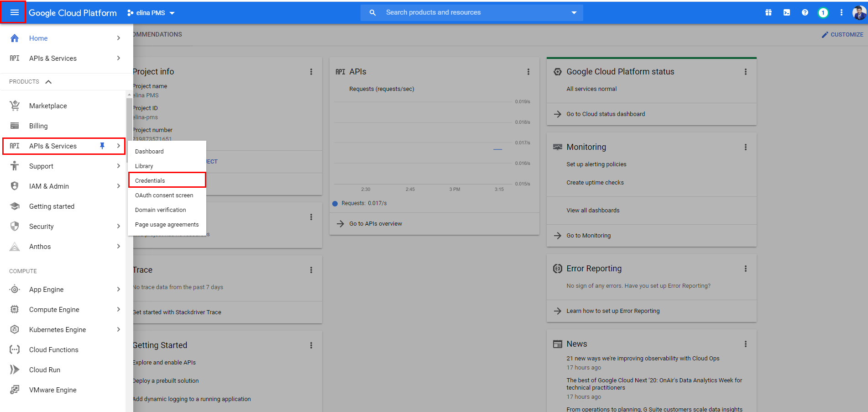This screenshot has width=868, height=412.
Task: Click the Getting started graduation cap icon
Action: 15,206
